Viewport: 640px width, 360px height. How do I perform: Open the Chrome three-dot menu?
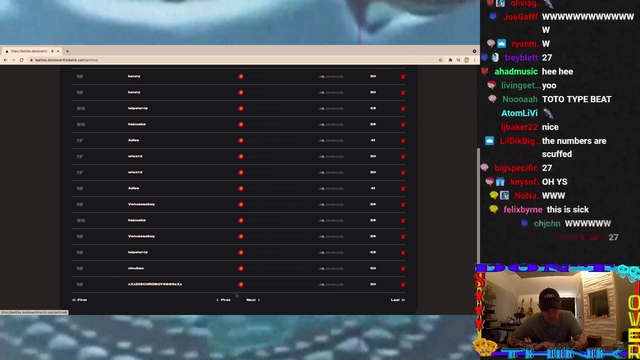(474, 60)
